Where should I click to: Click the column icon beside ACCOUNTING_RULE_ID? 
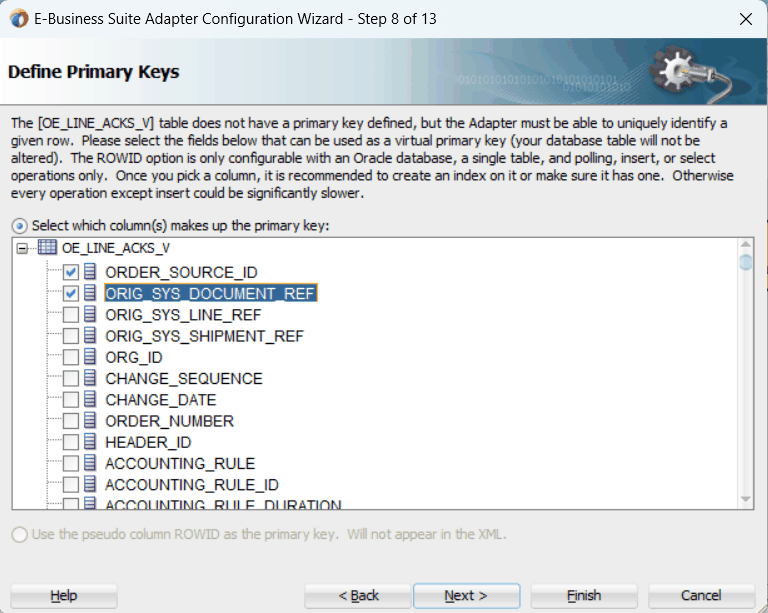point(90,484)
